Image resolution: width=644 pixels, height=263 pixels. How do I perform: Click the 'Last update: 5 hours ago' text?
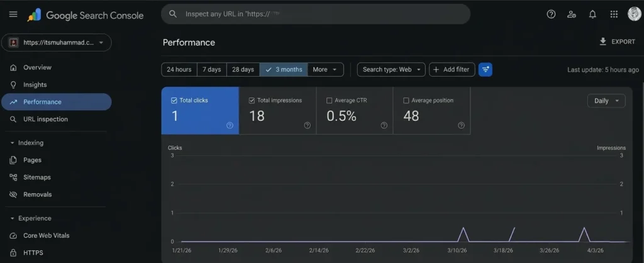click(603, 70)
